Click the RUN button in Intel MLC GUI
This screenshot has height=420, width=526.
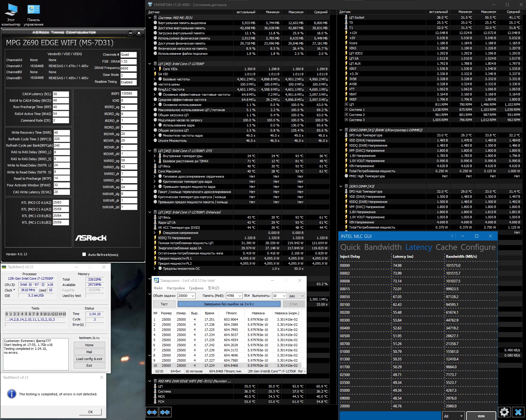point(481,416)
